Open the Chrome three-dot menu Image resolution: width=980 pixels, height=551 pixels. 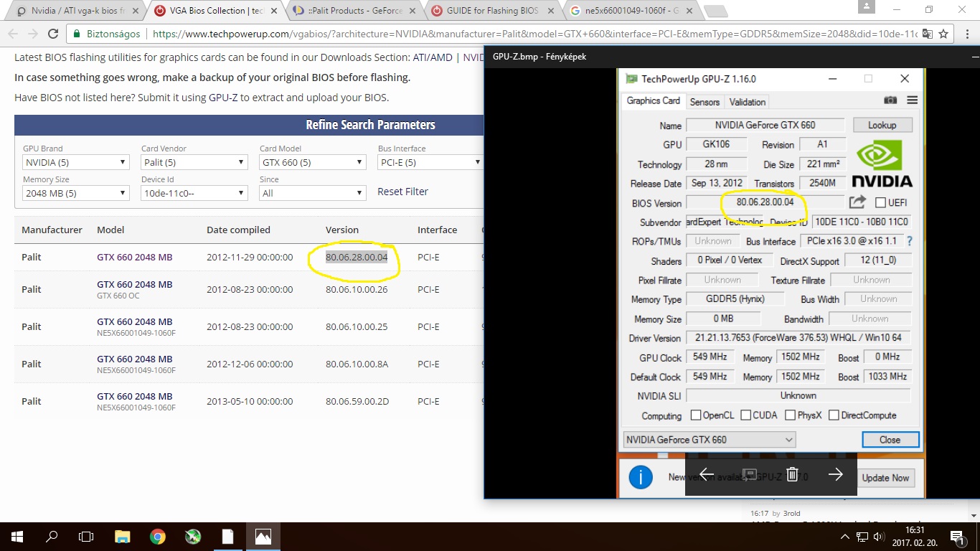966,34
